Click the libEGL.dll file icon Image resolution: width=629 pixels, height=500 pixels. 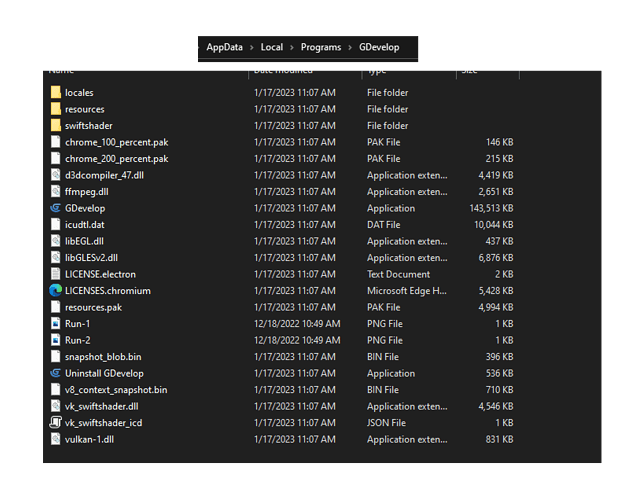coord(56,241)
